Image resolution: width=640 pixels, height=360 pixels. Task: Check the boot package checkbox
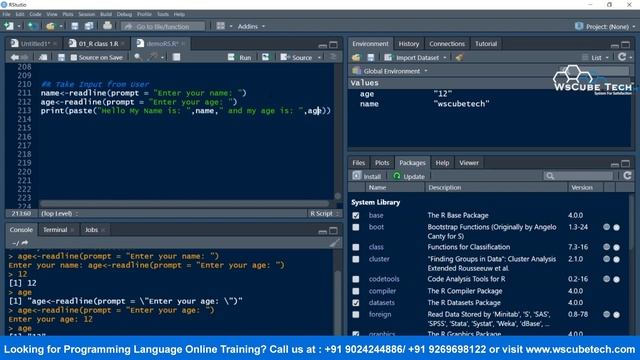[x=356, y=227]
